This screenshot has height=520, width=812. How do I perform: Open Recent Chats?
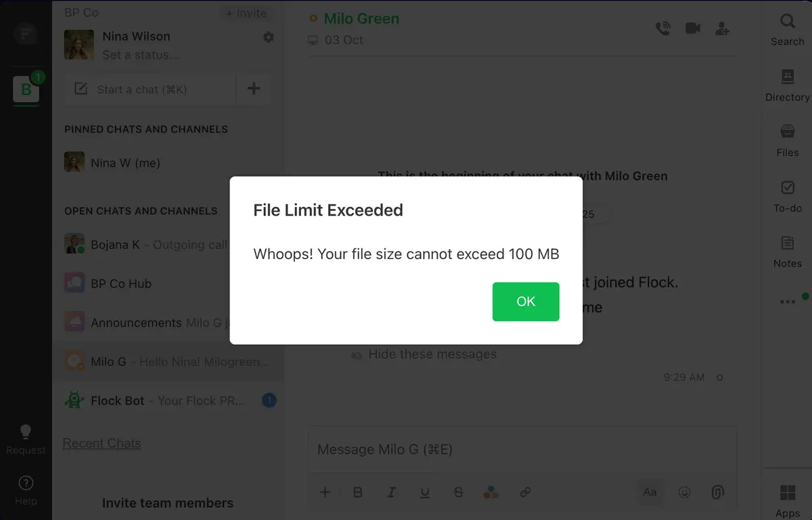(x=101, y=443)
